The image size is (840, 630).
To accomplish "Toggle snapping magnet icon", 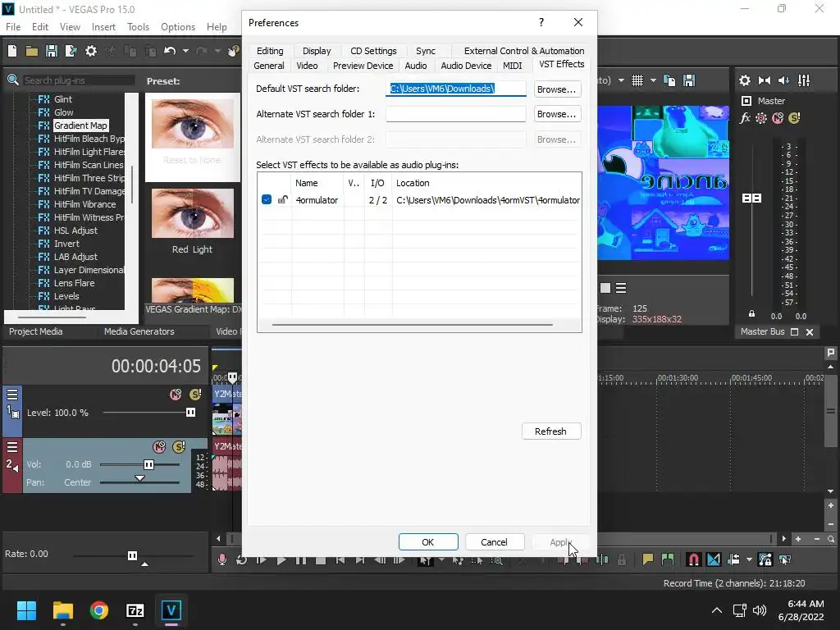I will coord(693,559).
